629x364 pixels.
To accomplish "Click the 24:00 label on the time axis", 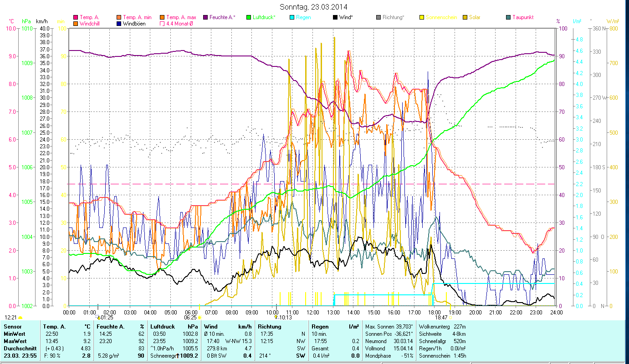I will pyautogui.click(x=556, y=312).
